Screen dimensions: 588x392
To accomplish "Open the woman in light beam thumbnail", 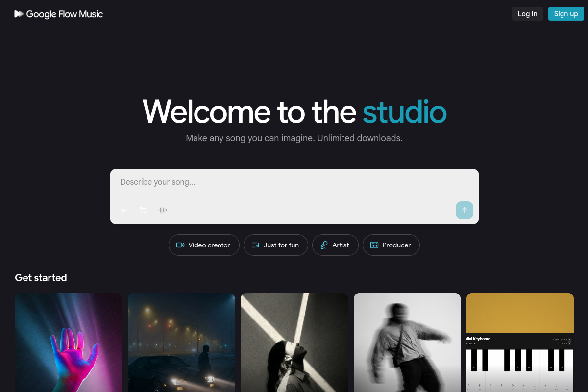I will (x=294, y=343).
